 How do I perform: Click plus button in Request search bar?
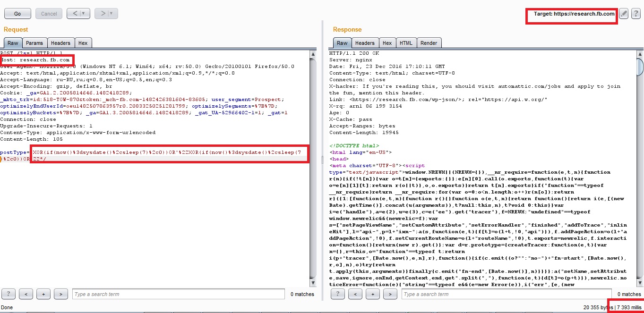(43, 294)
